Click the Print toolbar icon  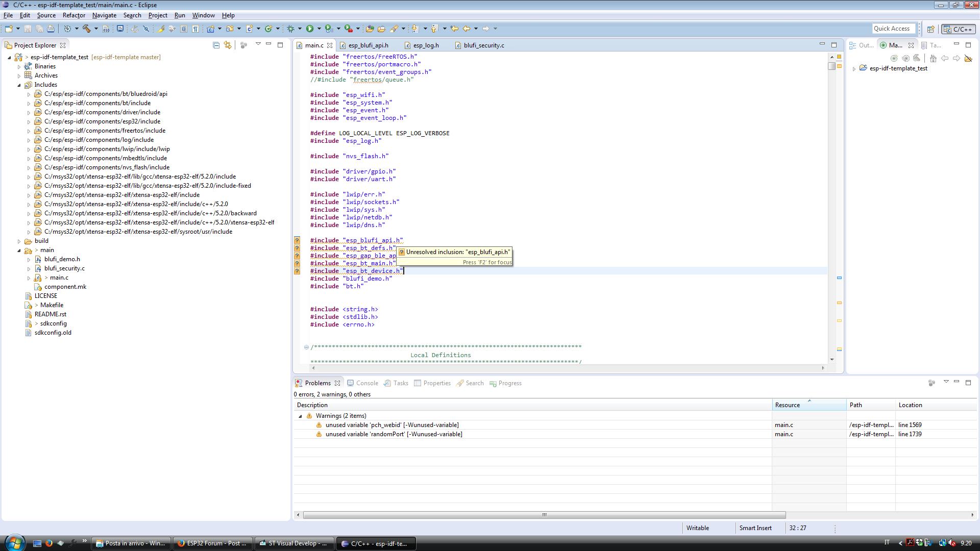(x=51, y=29)
